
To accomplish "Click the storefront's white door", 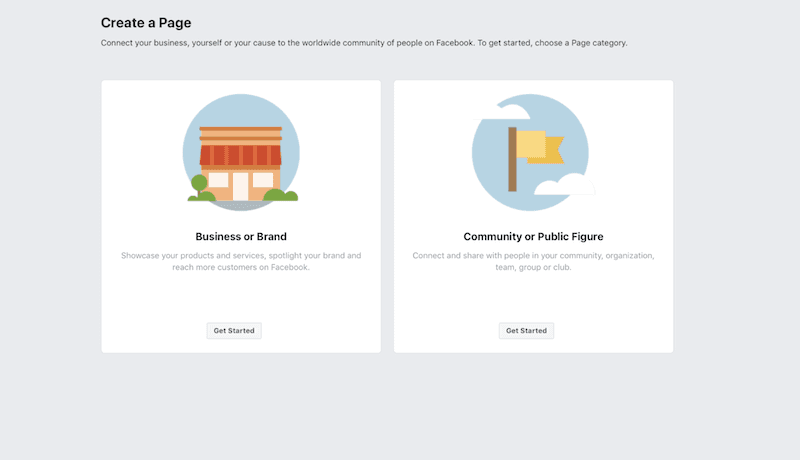I will 241,186.
